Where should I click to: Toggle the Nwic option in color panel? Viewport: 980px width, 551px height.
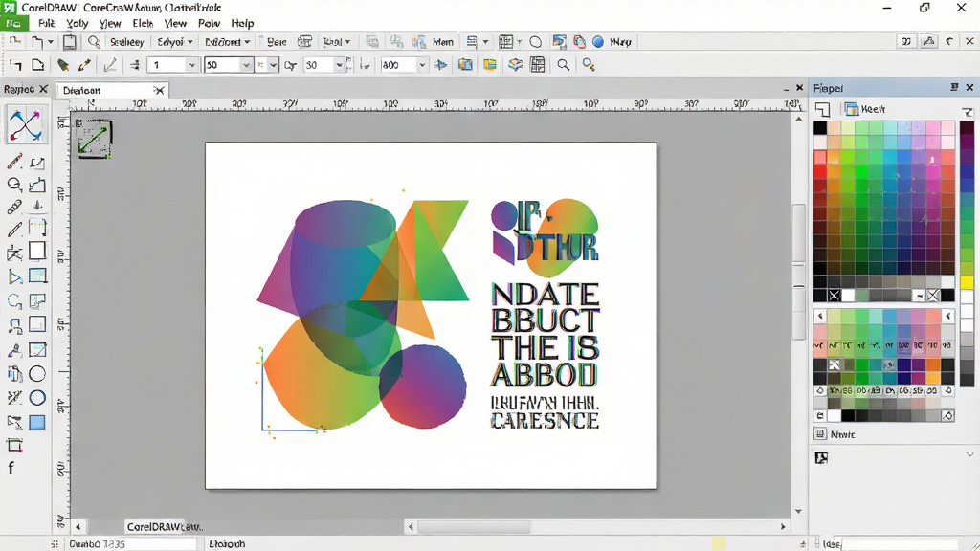835,434
